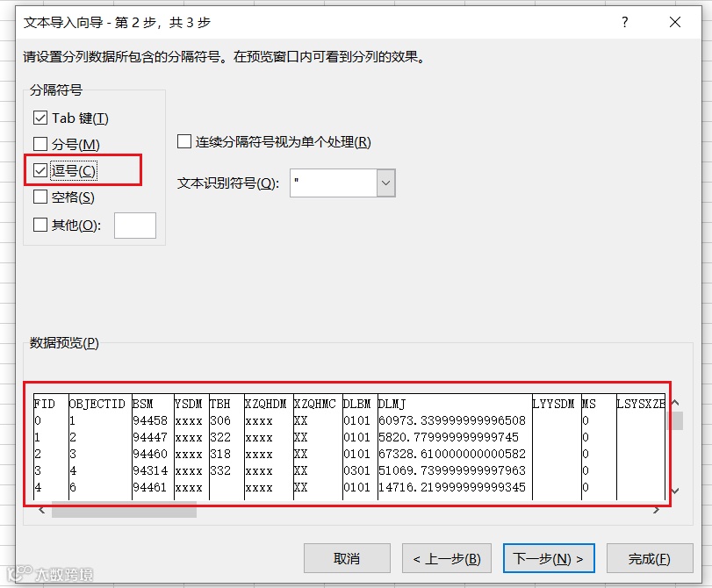Select the FID column header in preview
Screen dimensions: 712x588
click(x=45, y=404)
